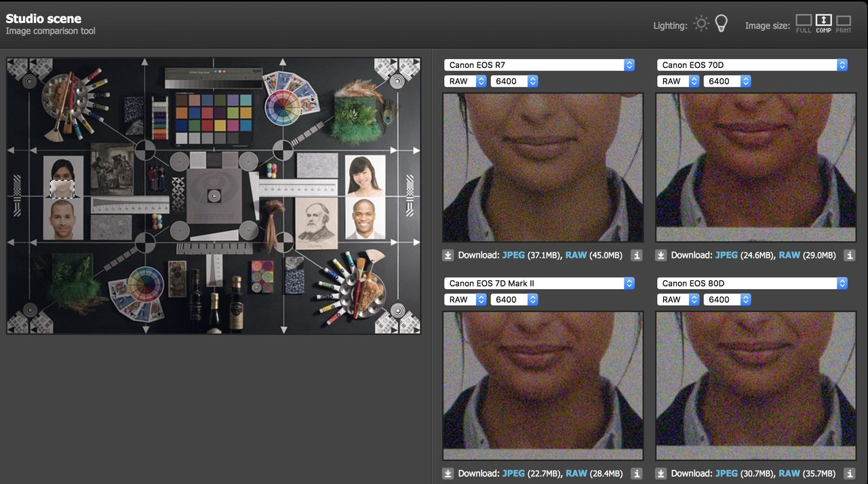This screenshot has width=868, height=484.
Task: Set image size to FULL
Action: pyautogui.click(x=804, y=24)
